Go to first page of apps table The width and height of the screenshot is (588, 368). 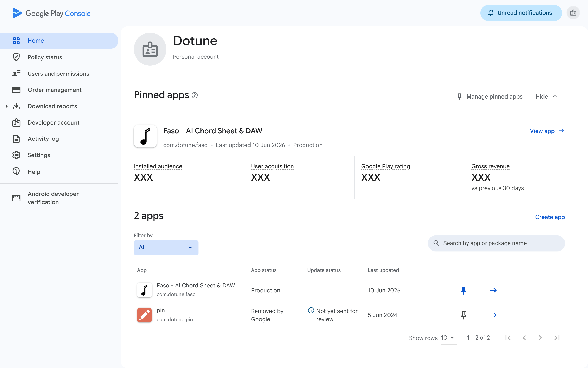(508, 338)
